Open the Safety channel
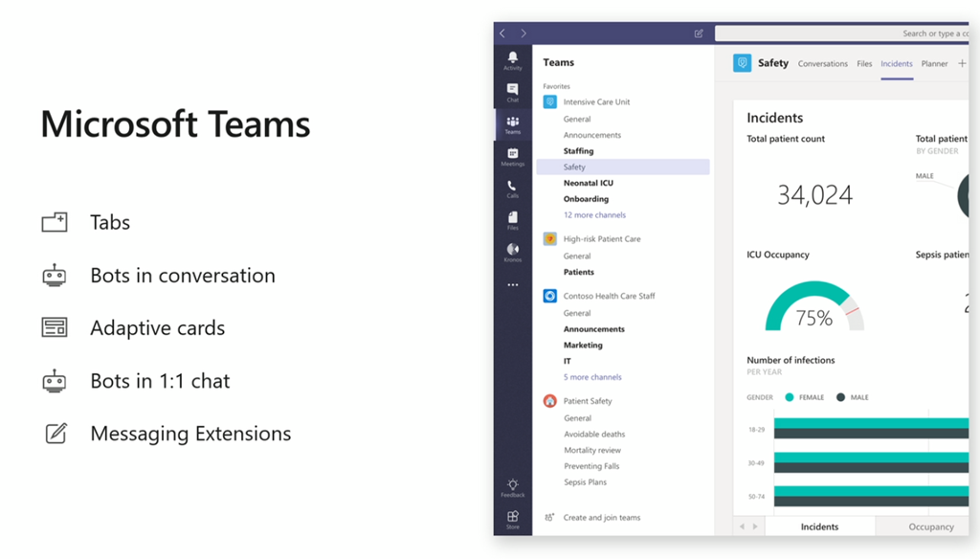 pos(622,167)
